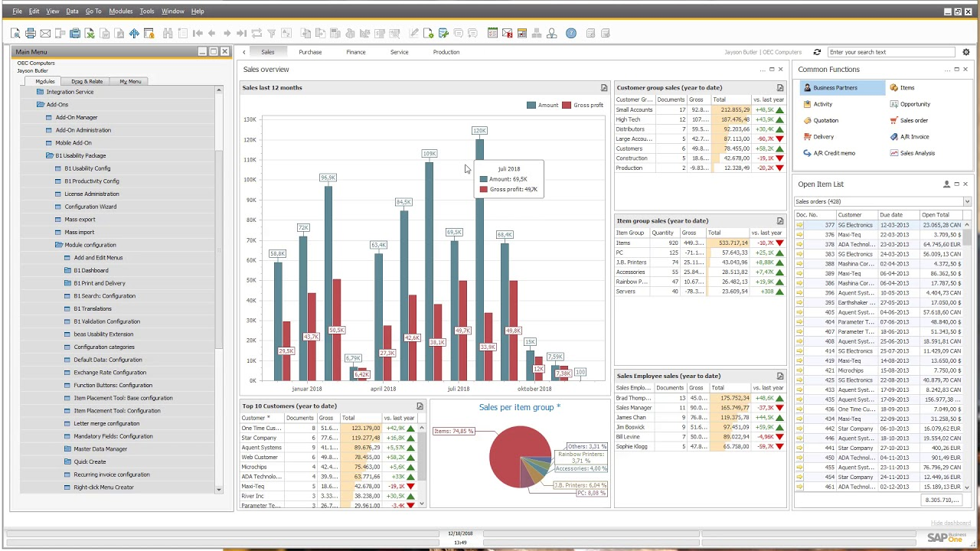Click the Filter funnel toolbar icon
Viewport: 980px width, 551px height.
pos(271,33)
